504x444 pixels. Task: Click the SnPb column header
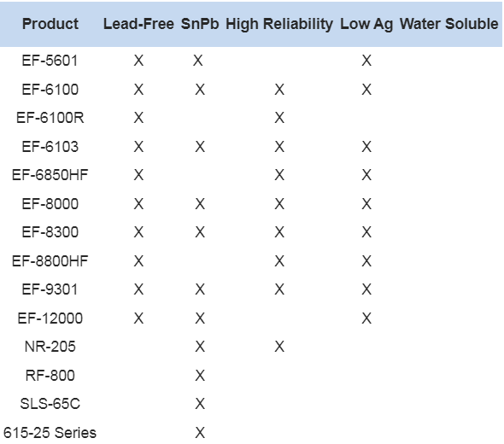(x=200, y=24)
